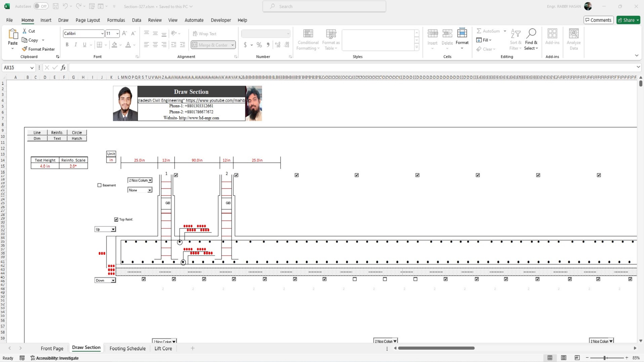Screen dimensions: 644x362
Task: Open the font name Calibri dropdown
Action: pos(102,34)
